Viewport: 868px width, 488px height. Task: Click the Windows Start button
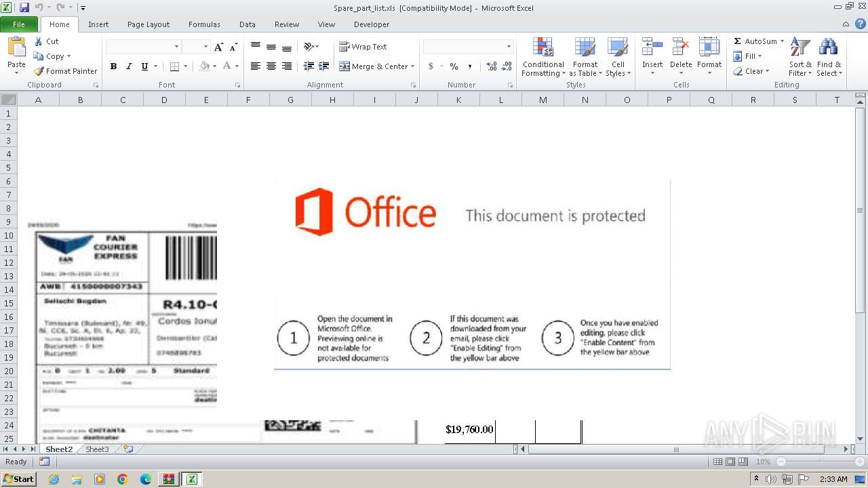click(18, 479)
